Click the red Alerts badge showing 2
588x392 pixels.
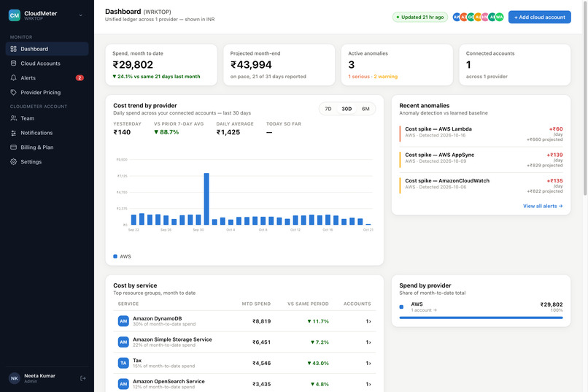pyautogui.click(x=80, y=78)
